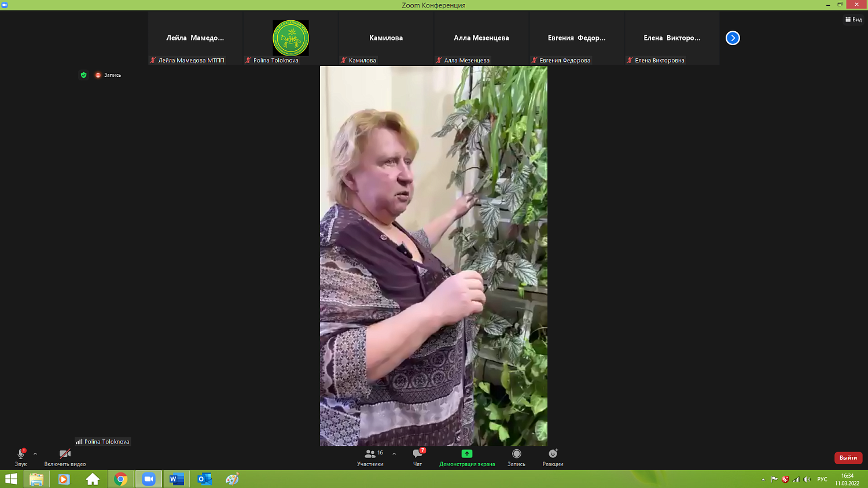Open the Участники participants panel
The image size is (868, 488).
click(370, 457)
